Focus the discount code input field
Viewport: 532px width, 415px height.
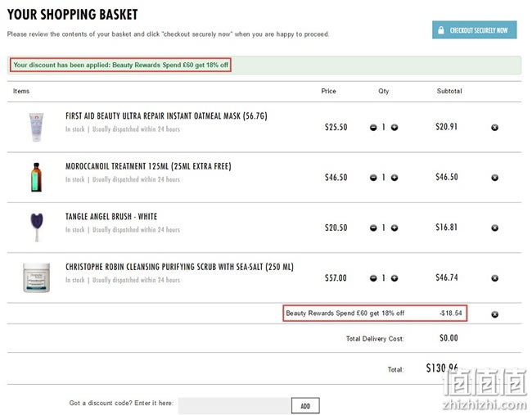coord(234,406)
